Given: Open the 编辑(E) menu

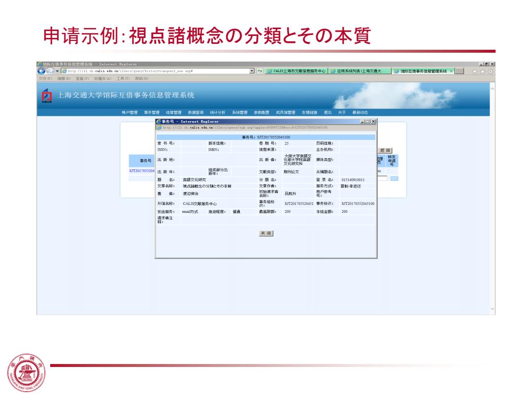Looking at the screenshot, I should point(64,78).
